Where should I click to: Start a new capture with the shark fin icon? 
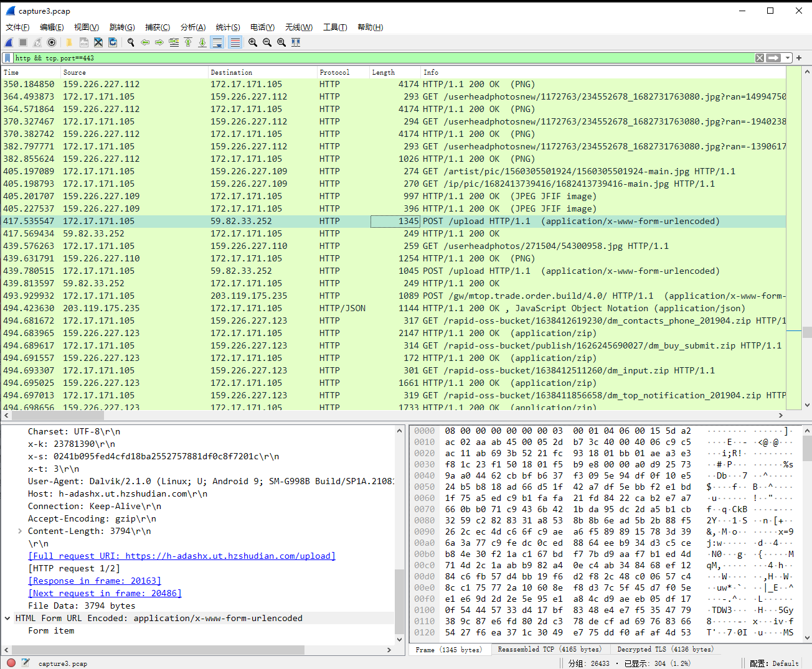pos(9,42)
